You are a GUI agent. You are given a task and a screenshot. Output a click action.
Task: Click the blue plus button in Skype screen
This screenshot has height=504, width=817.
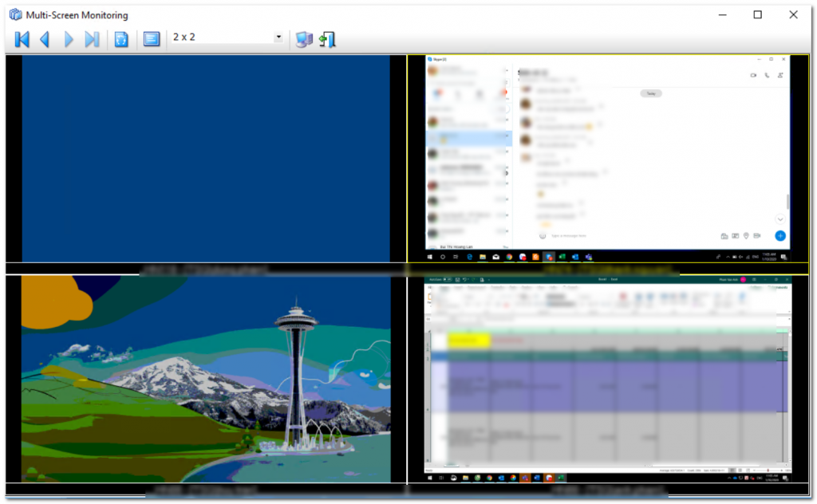click(780, 236)
